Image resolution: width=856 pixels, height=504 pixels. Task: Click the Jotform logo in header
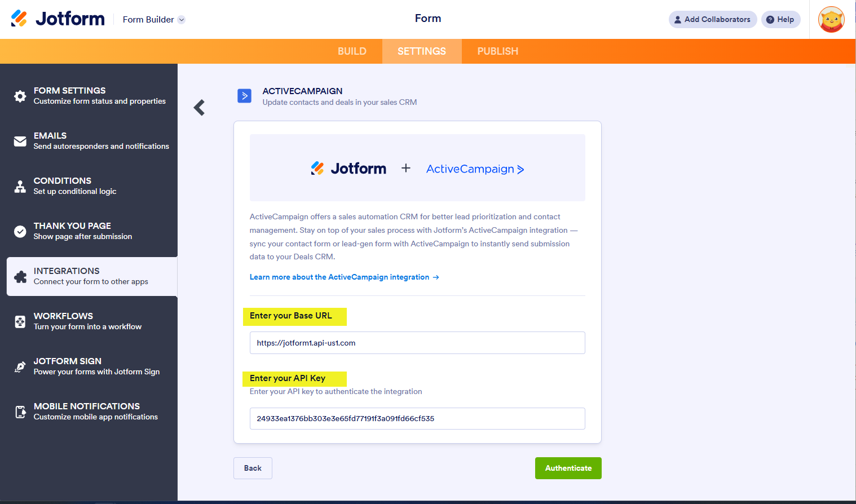[x=58, y=19]
